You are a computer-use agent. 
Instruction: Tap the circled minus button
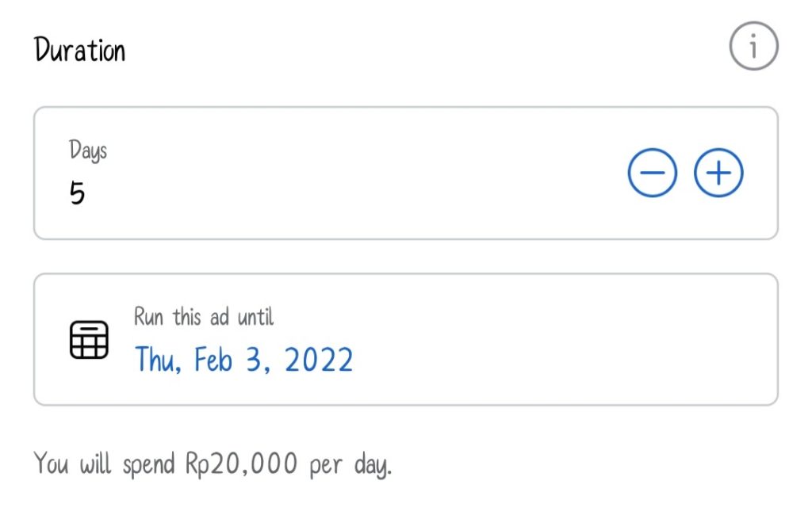(x=652, y=173)
